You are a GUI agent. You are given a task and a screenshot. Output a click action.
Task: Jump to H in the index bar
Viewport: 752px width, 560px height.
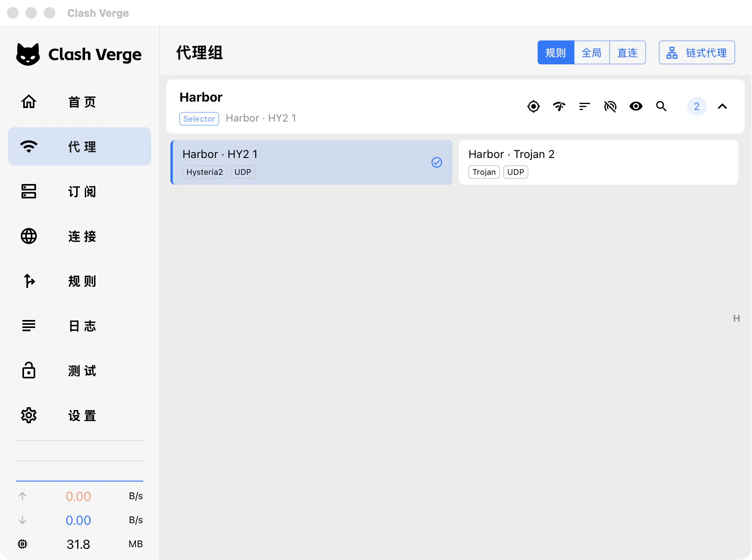pos(737,318)
